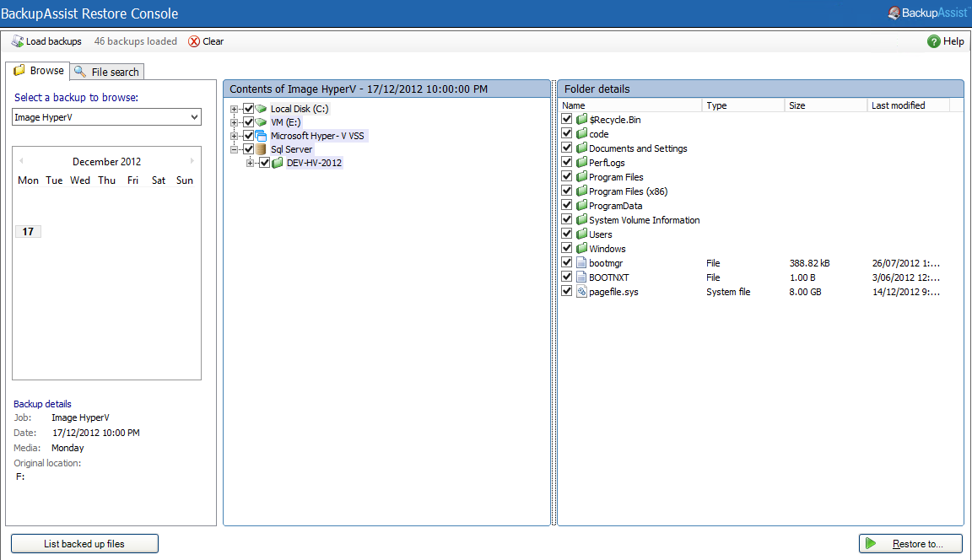Image resolution: width=972 pixels, height=560 pixels.
Task: Expand the Local Disk (C:) tree node
Action: 235,109
